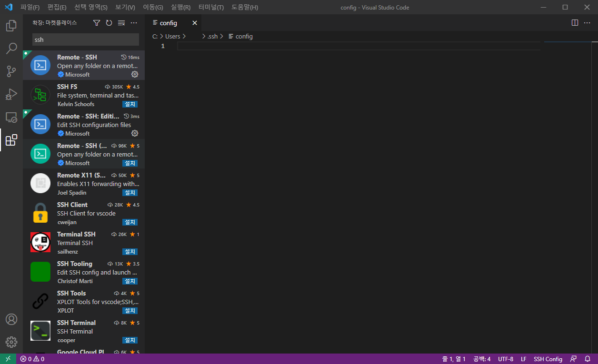The height and width of the screenshot is (364, 598).
Task: Open the Manage gear icon in activity bar
Action: click(11, 342)
